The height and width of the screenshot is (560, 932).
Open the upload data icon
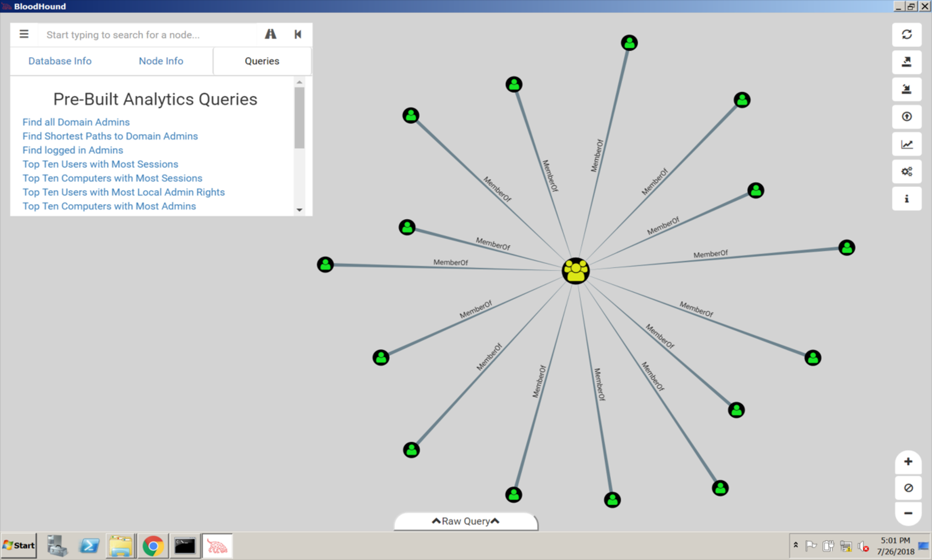906,117
